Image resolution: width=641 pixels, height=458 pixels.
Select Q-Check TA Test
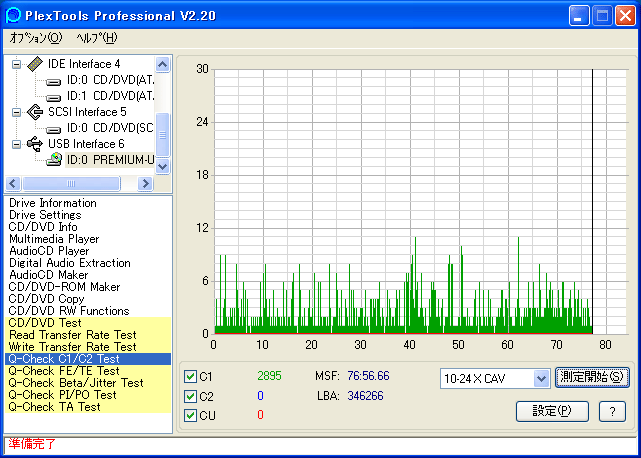88,407
